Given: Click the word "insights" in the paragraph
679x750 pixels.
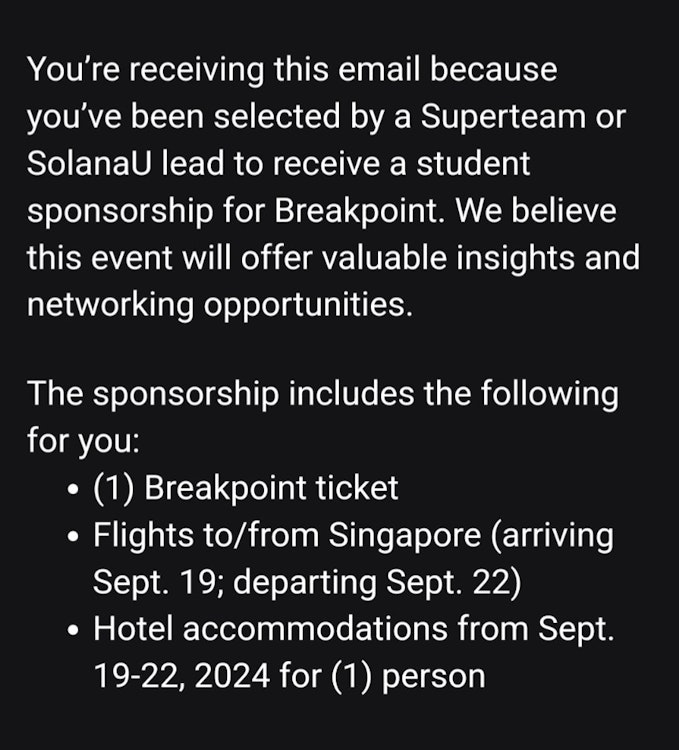Looking at the screenshot, I should point(515,258).
